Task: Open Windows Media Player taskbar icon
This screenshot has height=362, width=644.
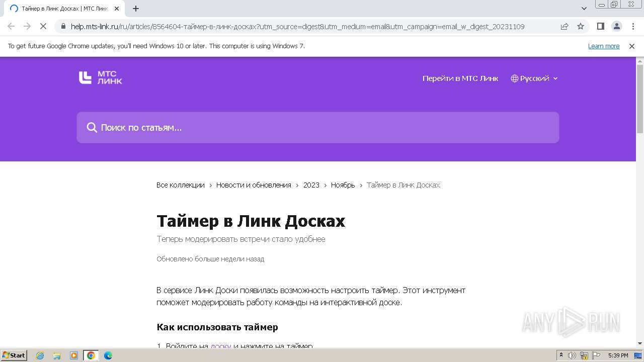Action: [74, 355]
